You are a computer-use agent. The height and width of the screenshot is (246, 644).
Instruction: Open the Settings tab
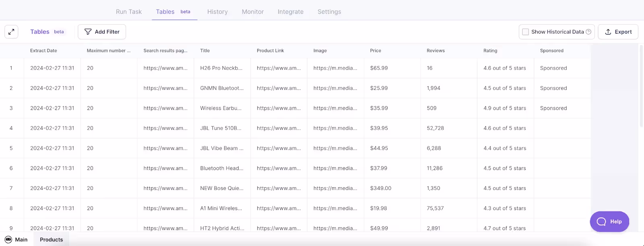[329, 12]
